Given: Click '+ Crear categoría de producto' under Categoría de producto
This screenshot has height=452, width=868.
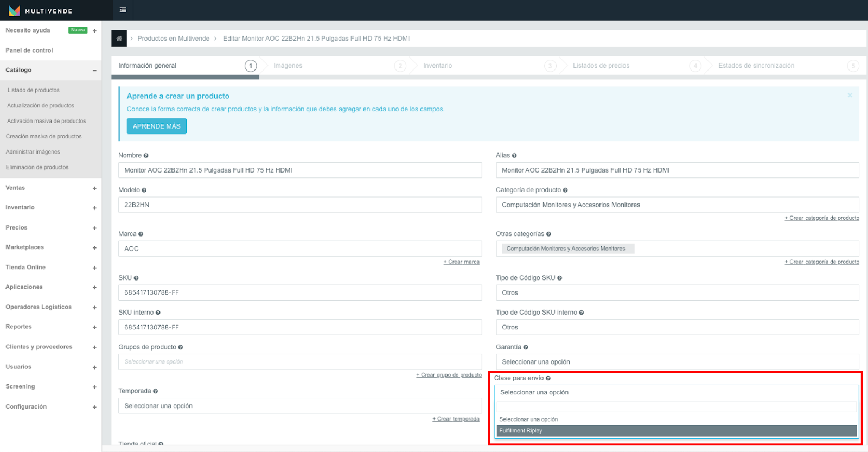Looking at the screenshot, I should click(822, 218).
